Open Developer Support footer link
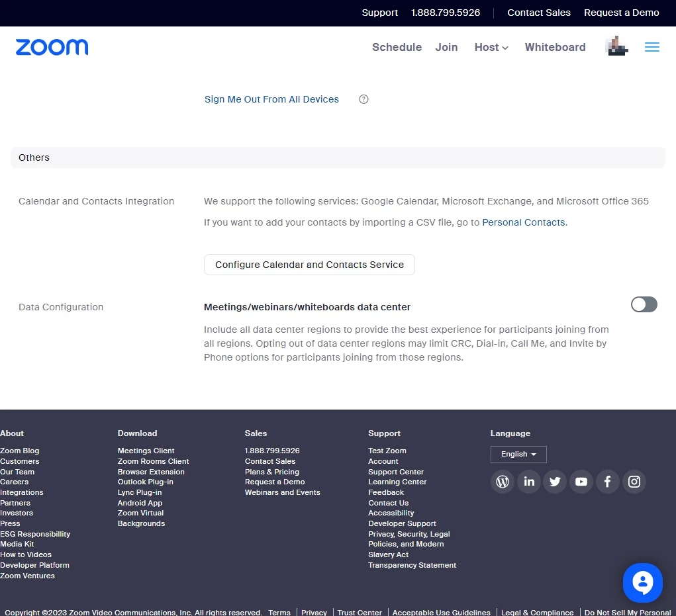Screen dimensions: 676x616 pos(402,523)
